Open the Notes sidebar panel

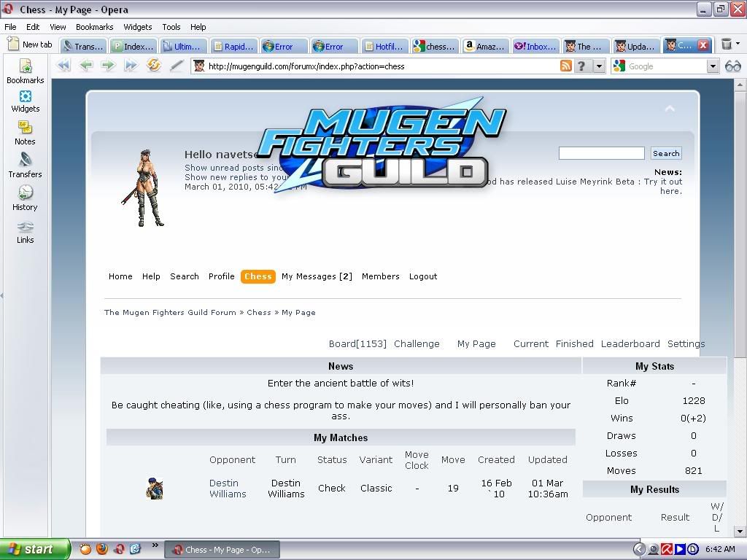(x=25, y=133)
